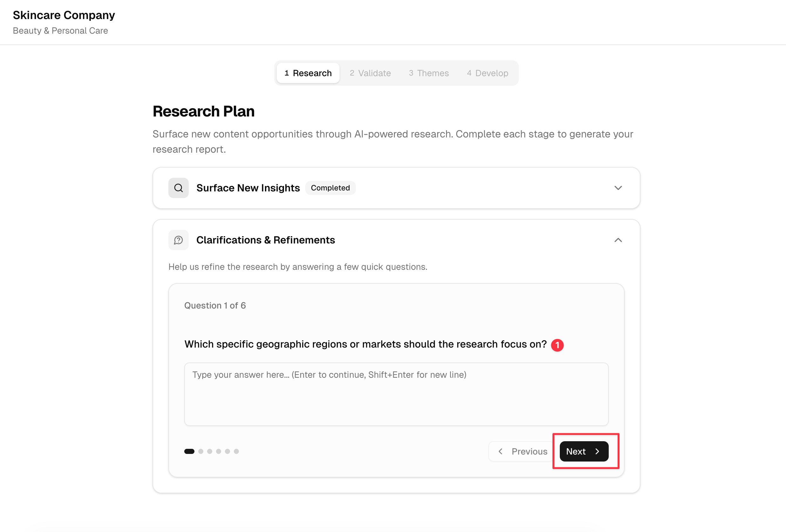
Task: Select the last progress dot indicator
Action: click(236, 451)
